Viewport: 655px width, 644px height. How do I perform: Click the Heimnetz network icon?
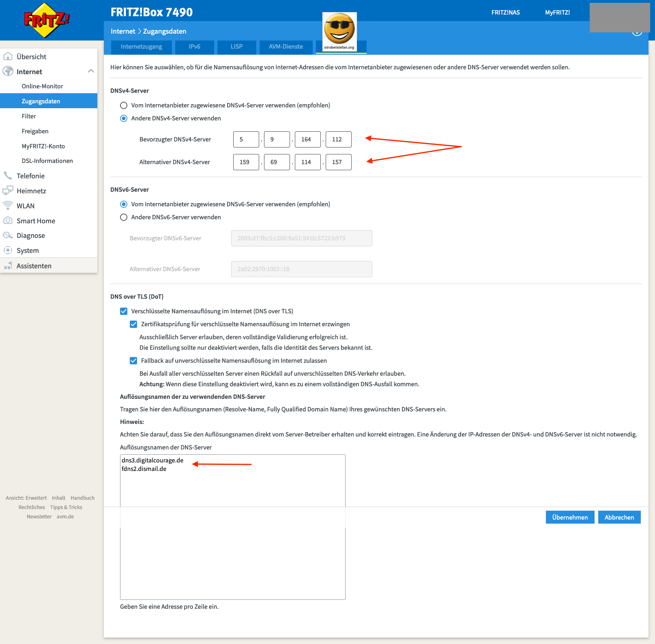(x=8, y=190)
